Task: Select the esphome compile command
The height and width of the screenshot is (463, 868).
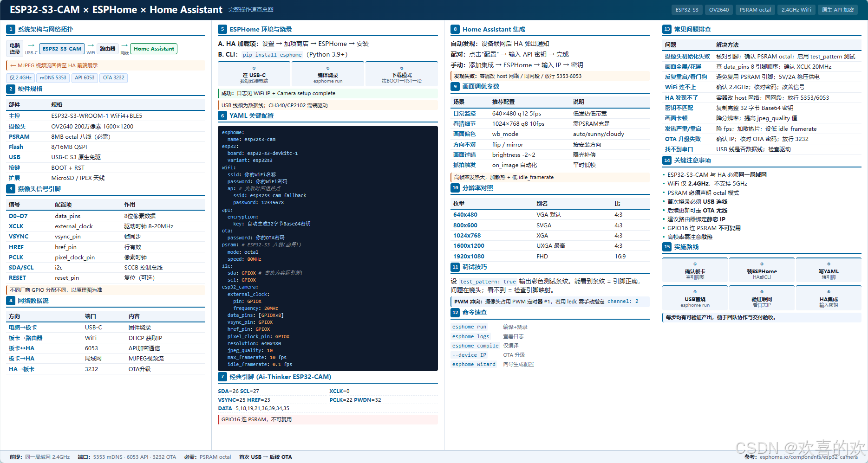Action: click(475, 346)
